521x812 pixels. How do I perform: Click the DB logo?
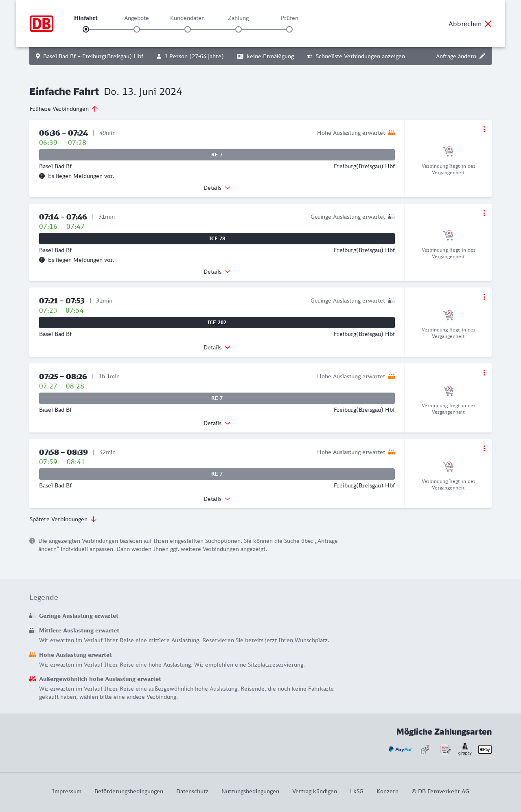(42, 24)
